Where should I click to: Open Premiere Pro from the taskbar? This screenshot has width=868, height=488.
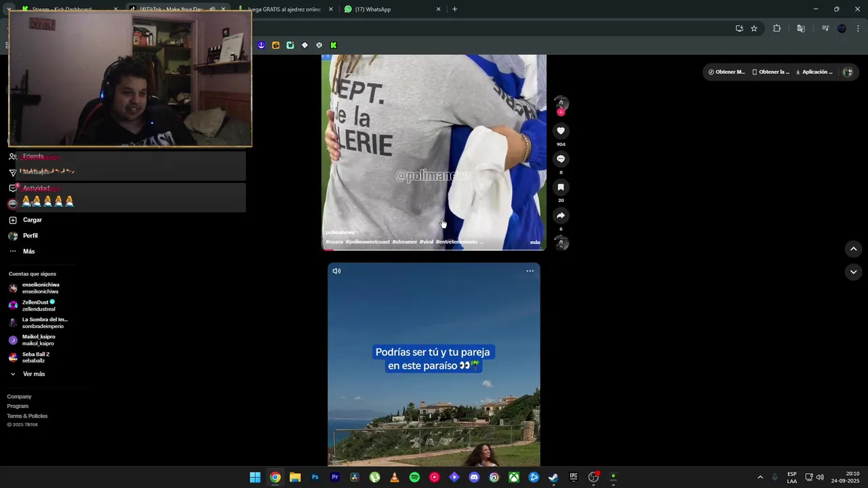click(335, 477)
